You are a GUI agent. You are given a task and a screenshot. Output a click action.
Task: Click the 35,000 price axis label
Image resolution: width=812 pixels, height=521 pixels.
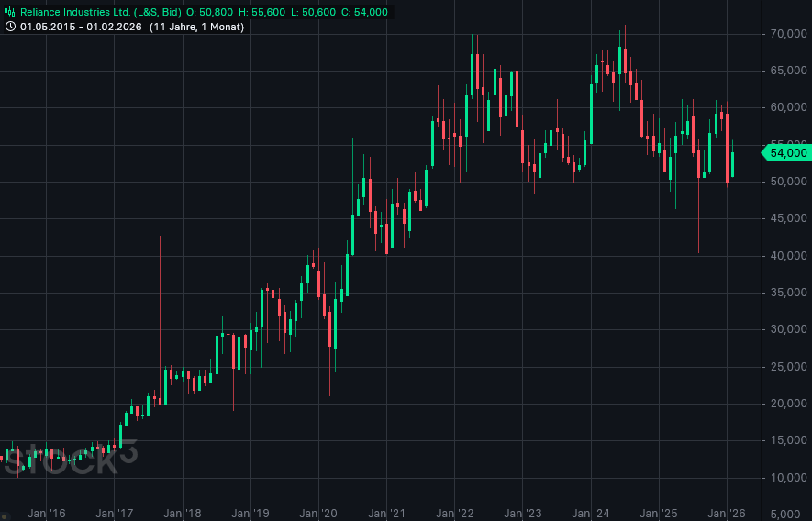coord(787,293)
